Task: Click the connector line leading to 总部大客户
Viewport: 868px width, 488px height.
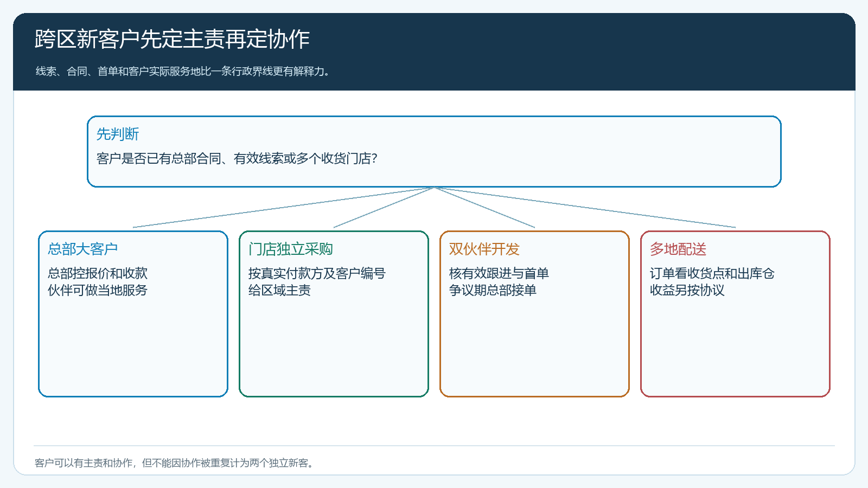Action: 283,207
